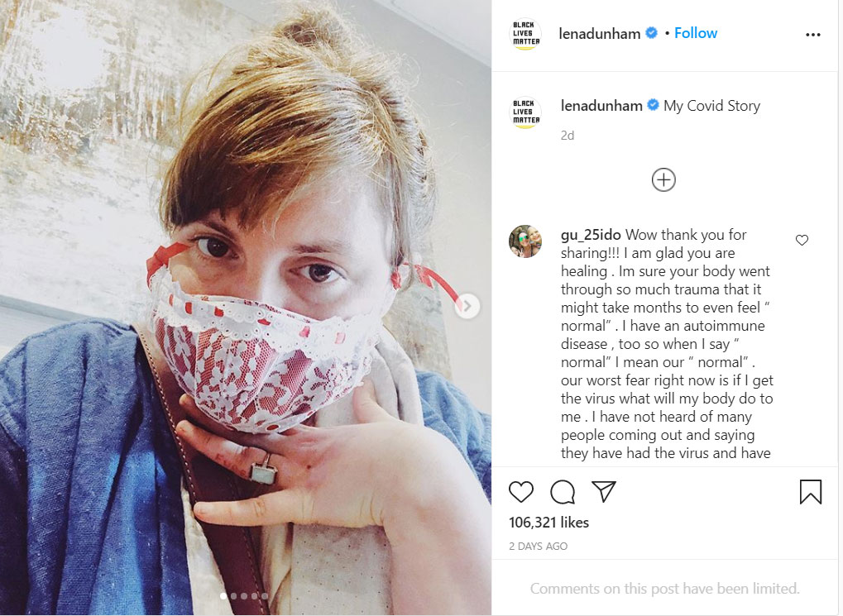The width and height of the screenshot is (843, 616).
Task: Click the 2 DAYS AGO timestamp
Action: point(538,547)
